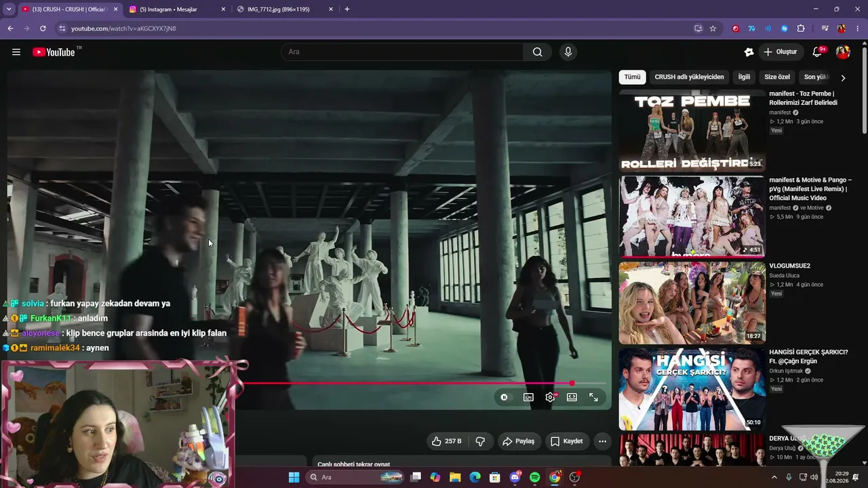
Task: Open the Chrome three-dot menu
Action: coord(858,28)
